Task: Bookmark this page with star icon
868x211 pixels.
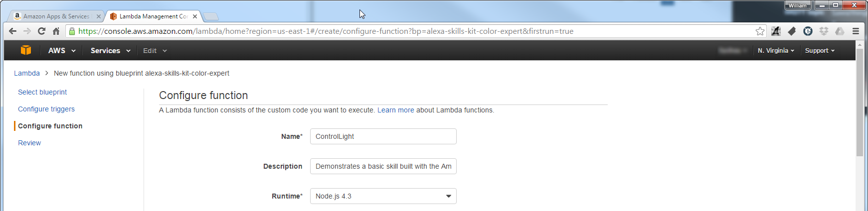Action: click(760, 31)
